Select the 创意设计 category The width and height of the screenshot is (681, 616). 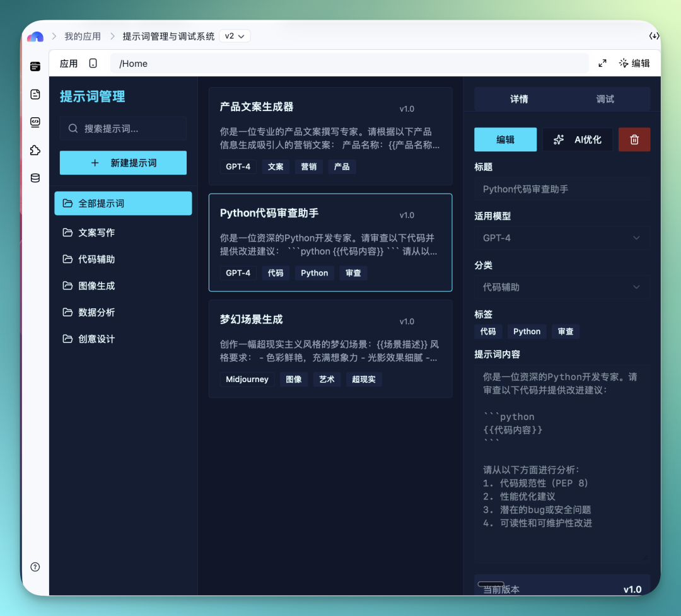[x=123, y=339]
